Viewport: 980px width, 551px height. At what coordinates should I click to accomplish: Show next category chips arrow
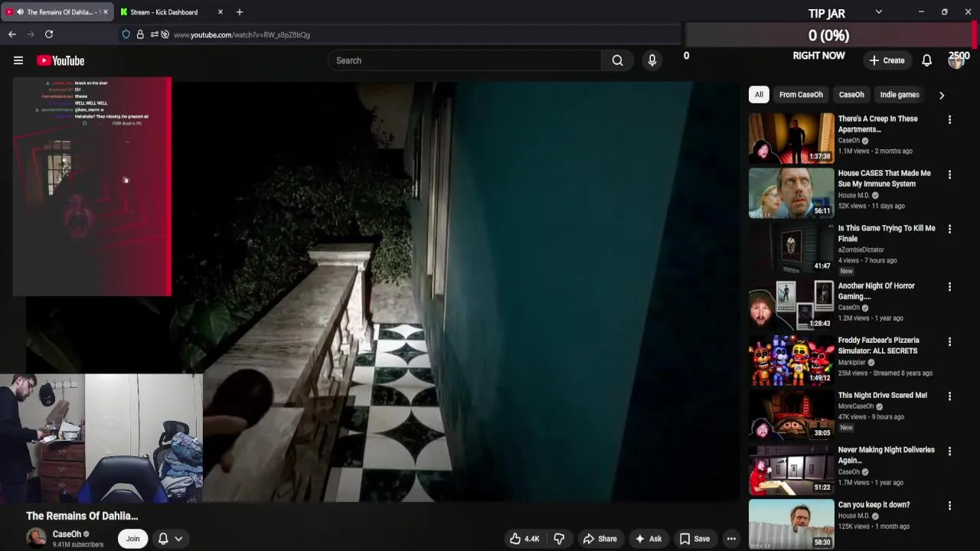pos(942,95)
